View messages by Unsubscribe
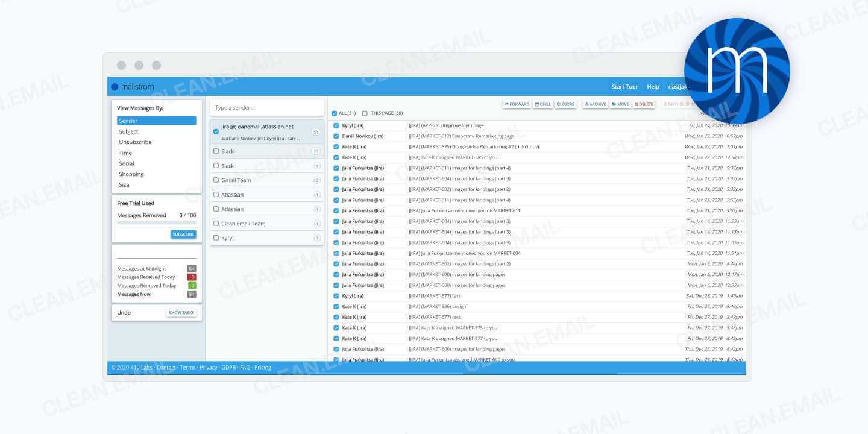868x434 pixels. pyautogui.click(x=135, y=142)
